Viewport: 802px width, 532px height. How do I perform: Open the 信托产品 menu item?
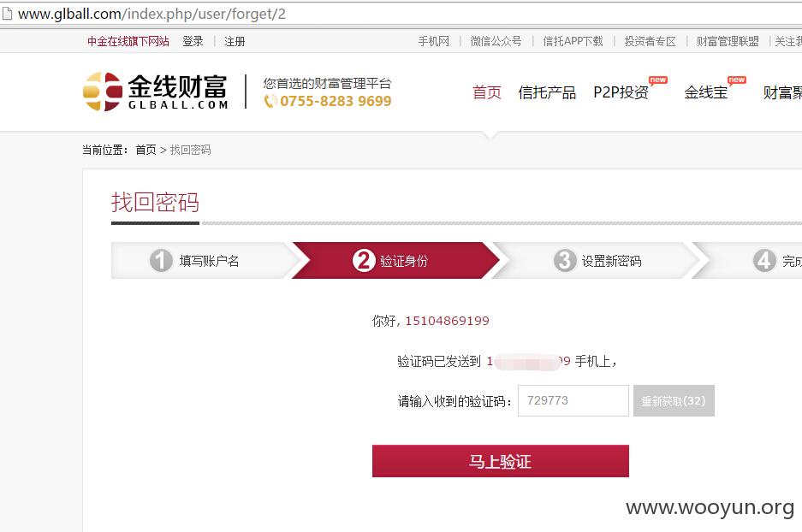(x=547, y=92)
